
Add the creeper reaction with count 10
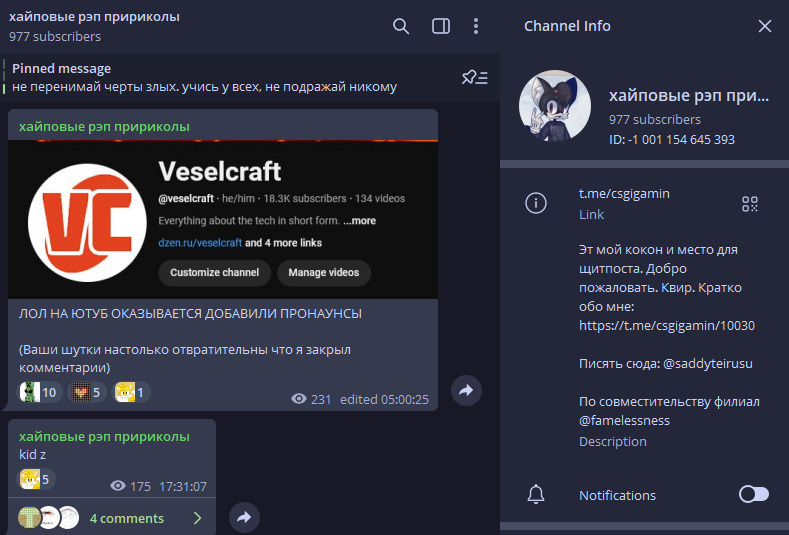point(40,392)
